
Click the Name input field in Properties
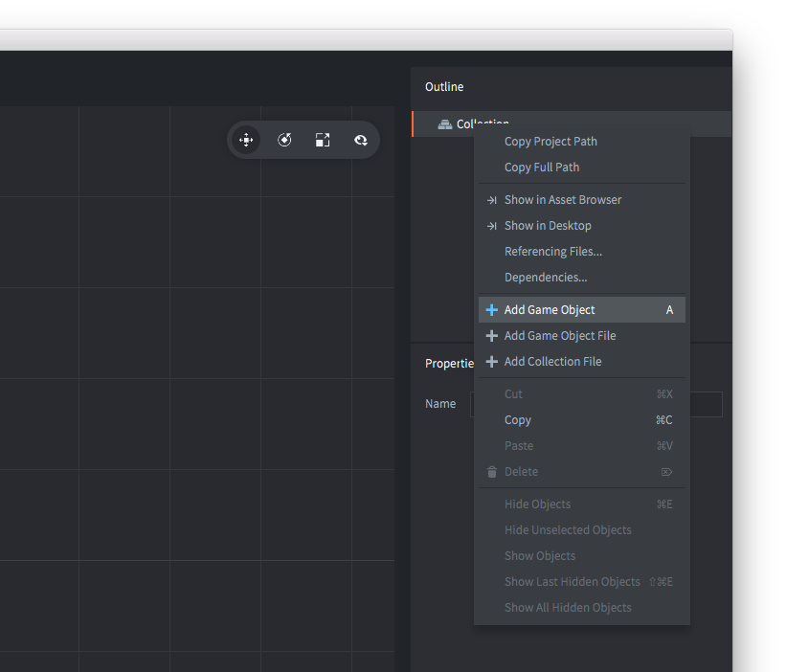(x=707, y=404)
